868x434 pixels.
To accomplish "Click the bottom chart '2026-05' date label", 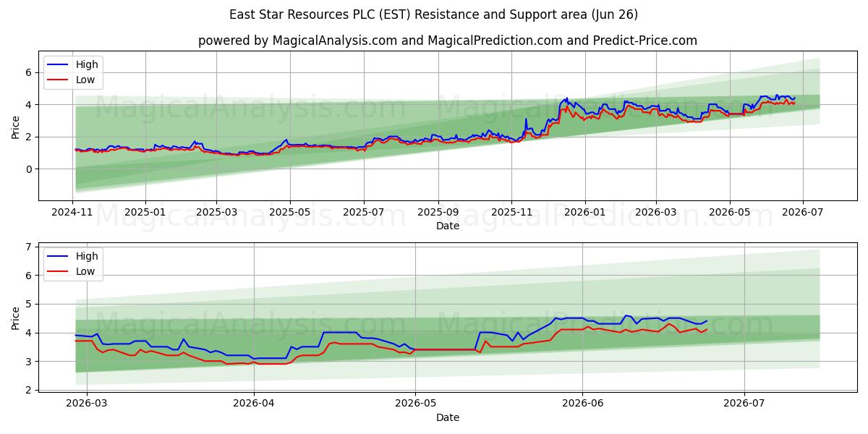I will [x=416, y=403].
